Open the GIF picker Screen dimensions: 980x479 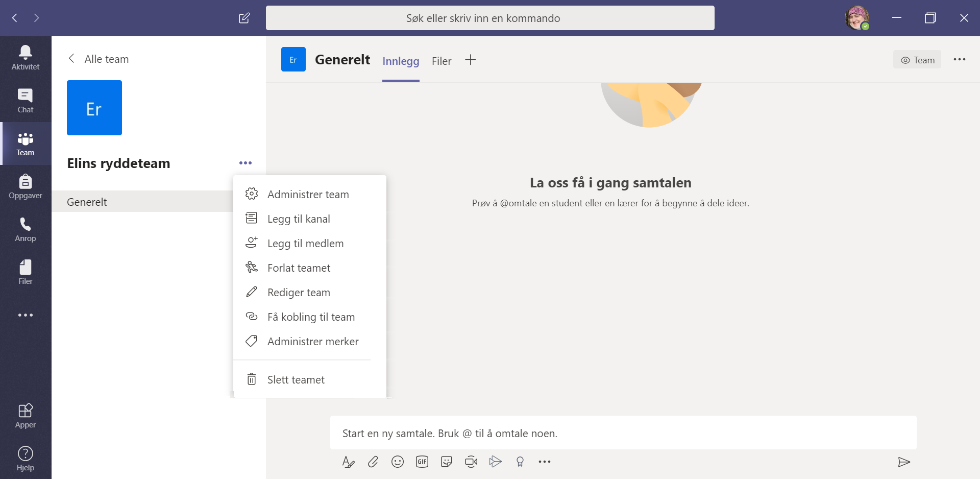pos(422,462)
